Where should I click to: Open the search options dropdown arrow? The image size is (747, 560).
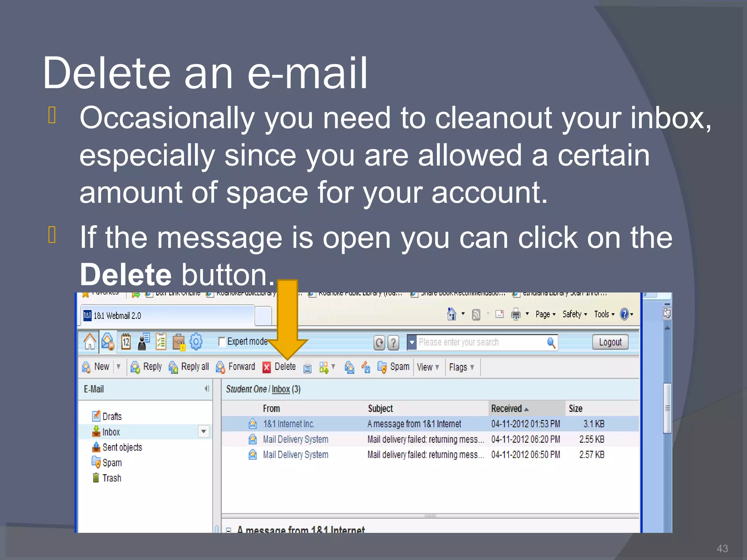click(412, 342)
